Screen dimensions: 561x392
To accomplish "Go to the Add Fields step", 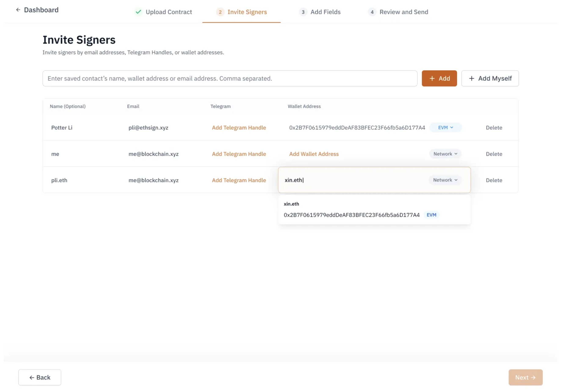I will (325, 12).
